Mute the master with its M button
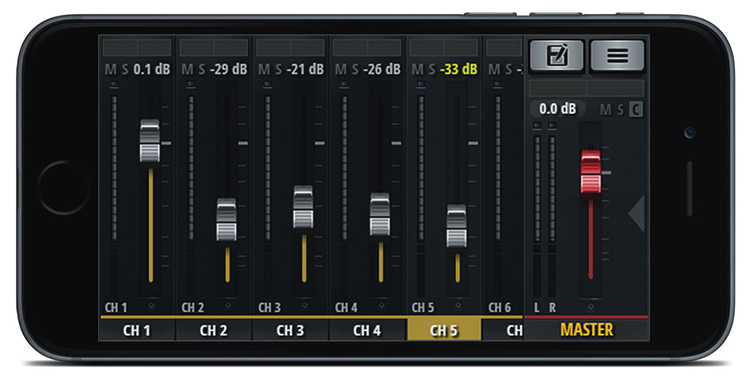750x378 pixels. (606, 110)
